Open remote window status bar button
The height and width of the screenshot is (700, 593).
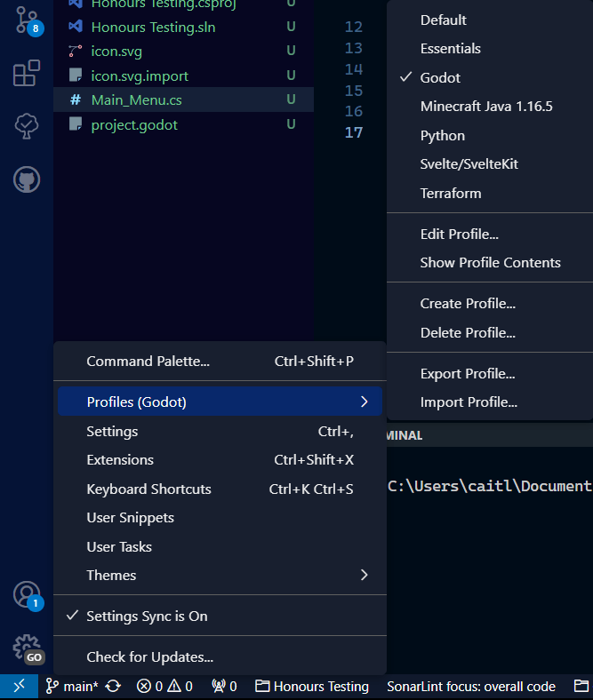20,686
